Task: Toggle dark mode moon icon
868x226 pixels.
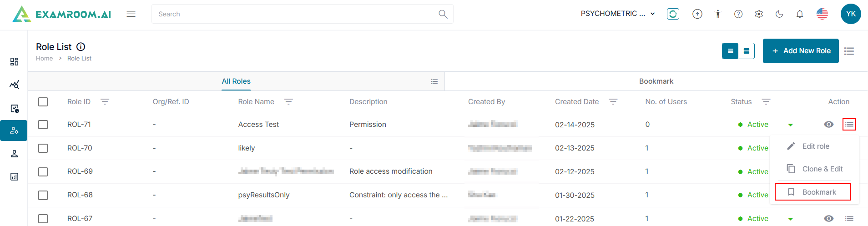Action: [x=779, y=14]
